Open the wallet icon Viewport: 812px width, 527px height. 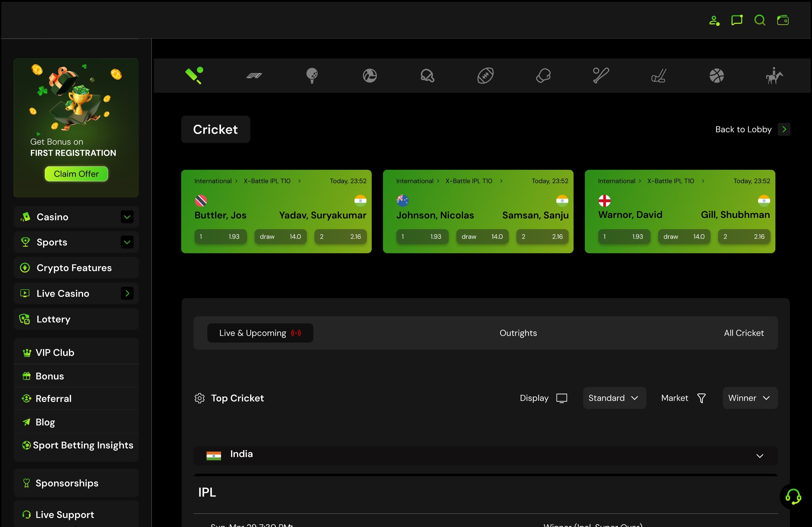click(x=783, y=20)
